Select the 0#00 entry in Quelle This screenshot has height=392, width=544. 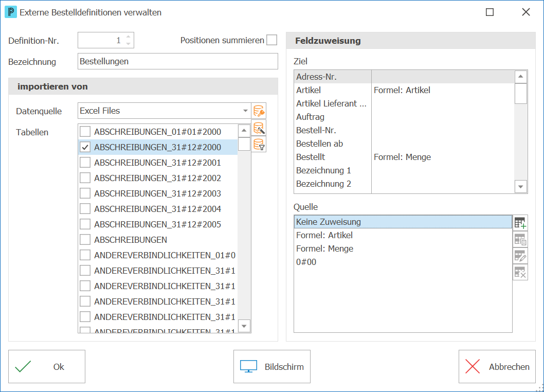tap(403, 262)
